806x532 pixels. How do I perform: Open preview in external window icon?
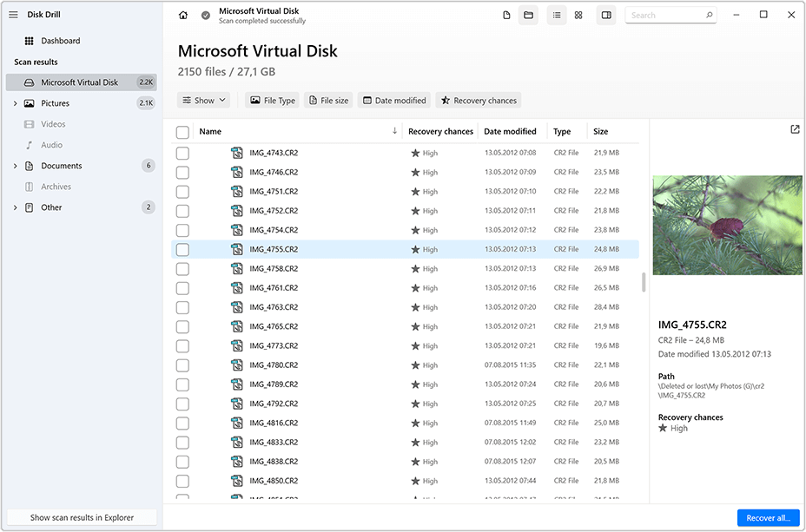pyautogui.click(x=795, y=129)
